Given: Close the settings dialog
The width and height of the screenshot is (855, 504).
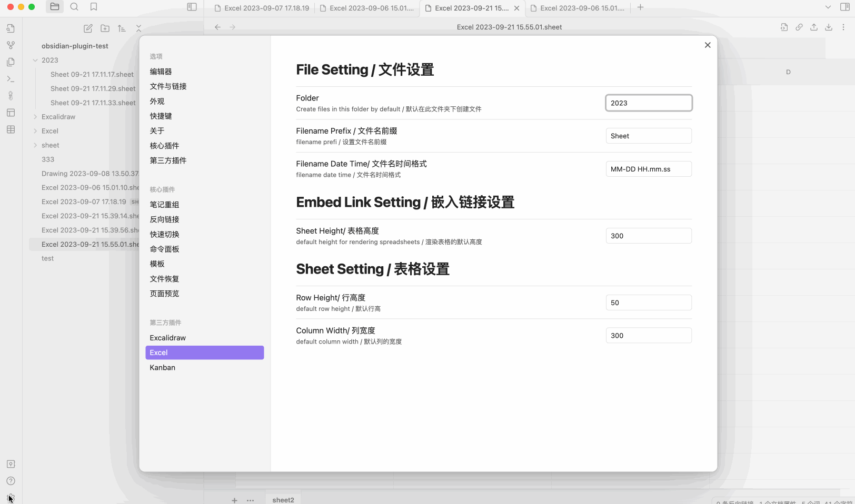Looking at the screenshot, I should tap(708, 45).
